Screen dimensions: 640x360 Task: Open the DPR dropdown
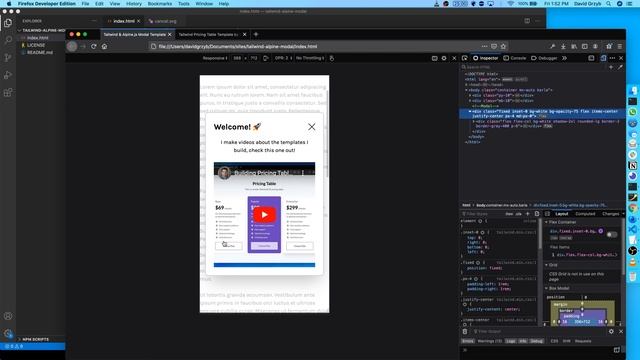coord(283,58)
